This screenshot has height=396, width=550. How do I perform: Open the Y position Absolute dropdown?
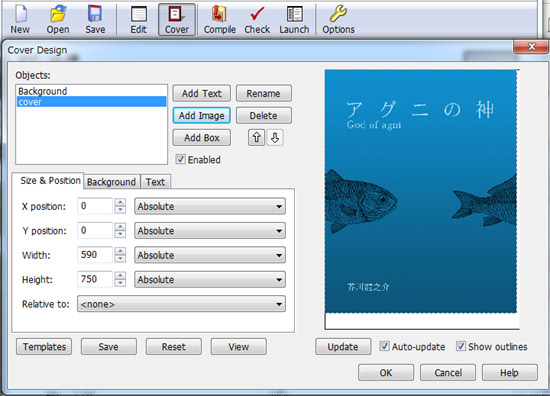210,231
